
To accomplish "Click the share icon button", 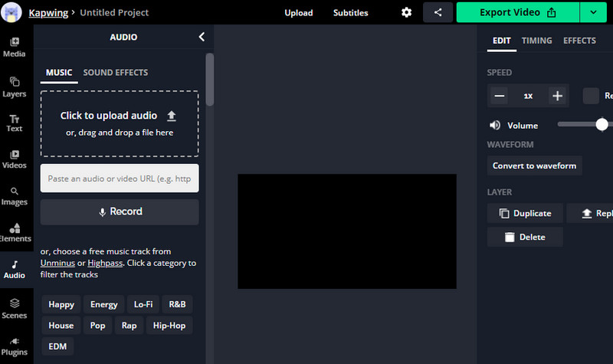I will [x=438, y=13].
